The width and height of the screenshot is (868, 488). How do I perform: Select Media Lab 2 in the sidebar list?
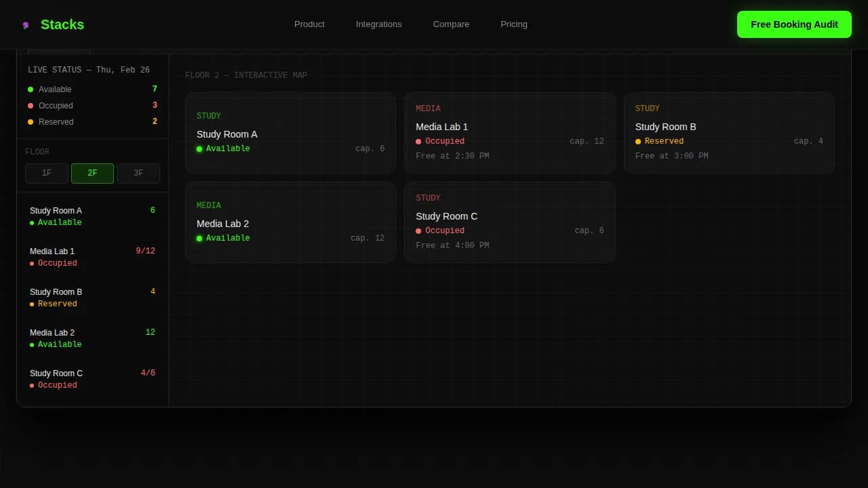[x=92, y=338]
